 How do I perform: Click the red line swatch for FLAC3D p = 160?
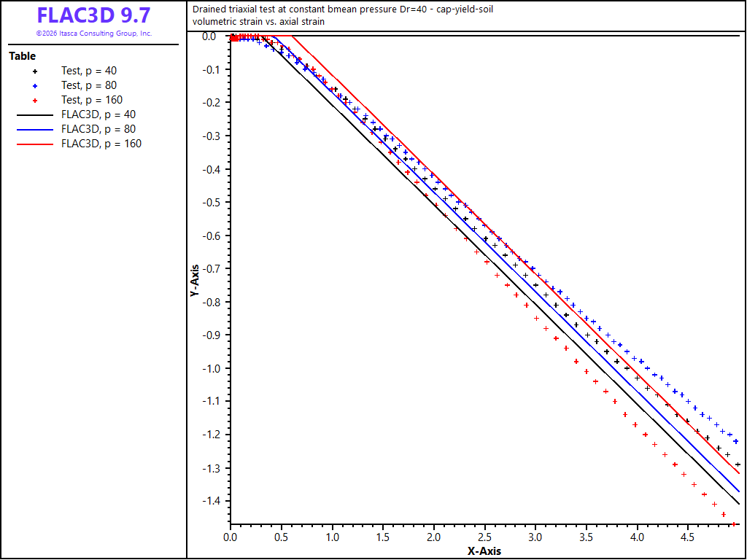click(35, 144)
